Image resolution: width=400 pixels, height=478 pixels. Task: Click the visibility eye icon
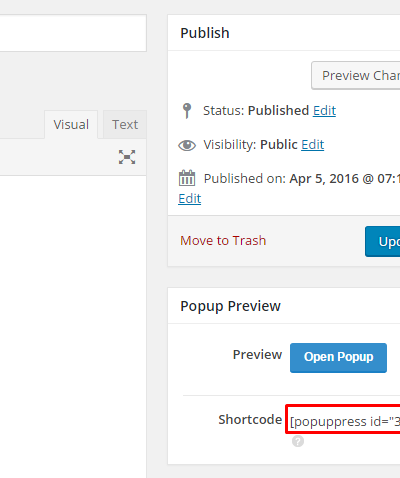point(187,145)
